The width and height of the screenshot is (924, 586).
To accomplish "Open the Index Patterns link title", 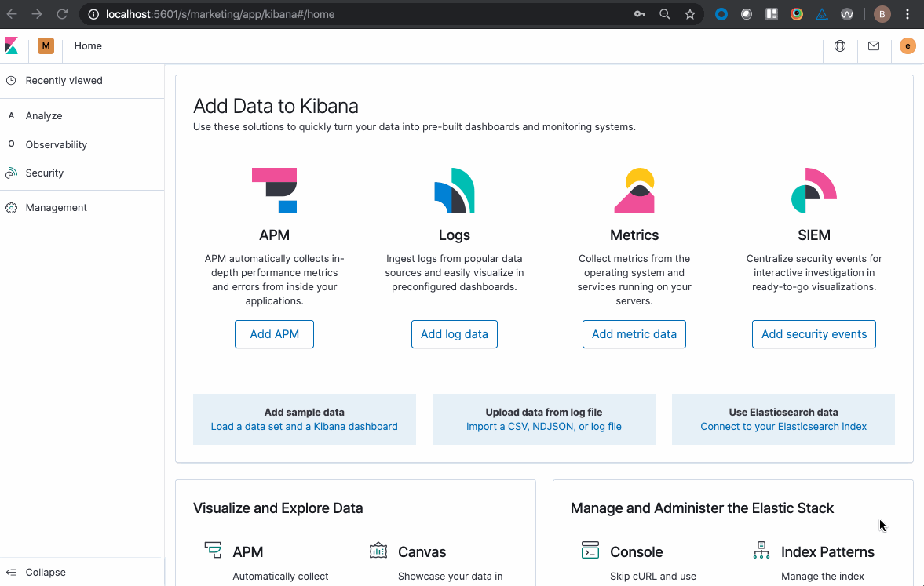I will [827, 551].
